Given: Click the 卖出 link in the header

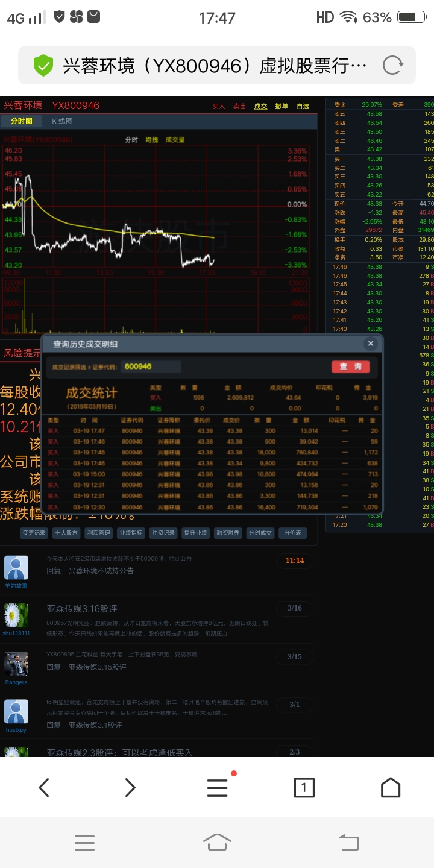Looking at the screenshot, I should point(239,107).
